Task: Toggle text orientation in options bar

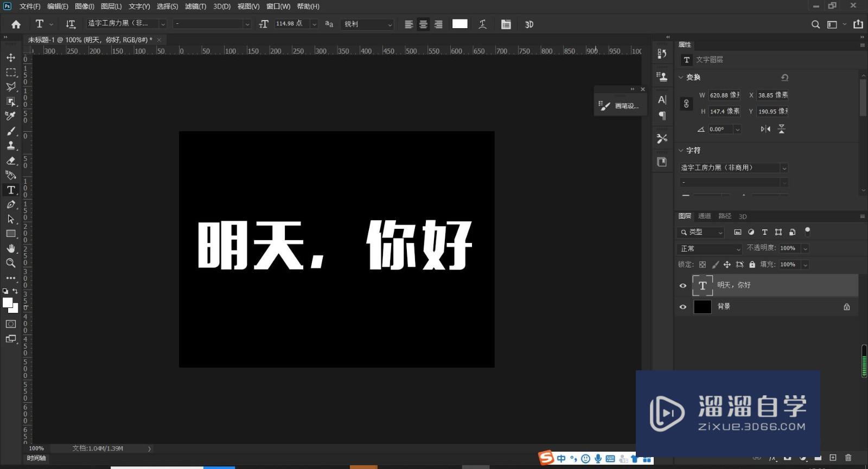Action: pyautogui.click(x=71, y=24)
